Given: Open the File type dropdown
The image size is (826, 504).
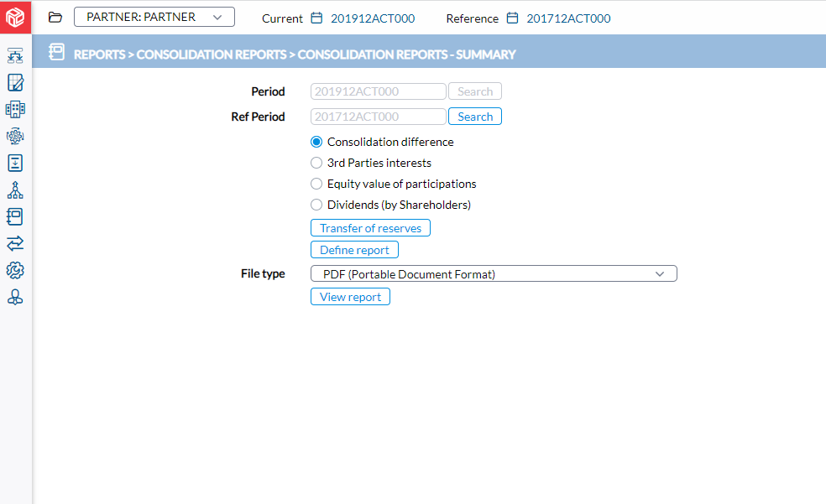Looking at the screenshot, I should (494, 273).
